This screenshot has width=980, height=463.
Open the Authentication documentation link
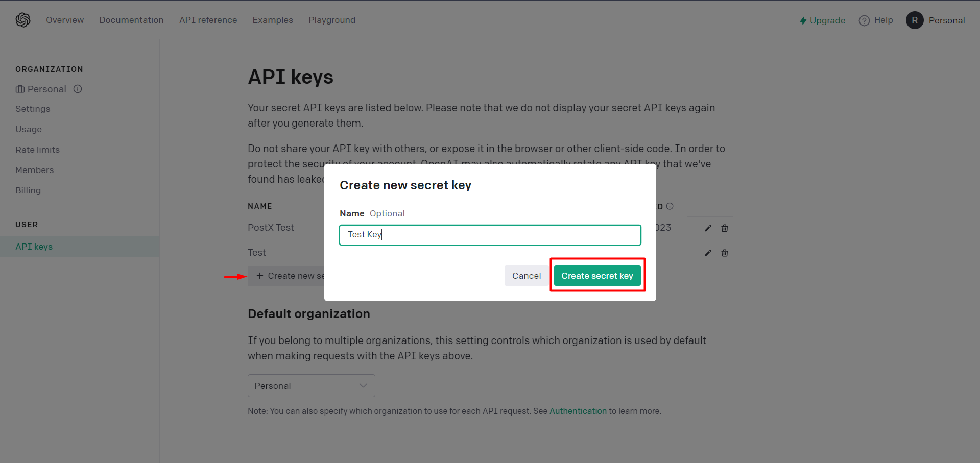578,411
